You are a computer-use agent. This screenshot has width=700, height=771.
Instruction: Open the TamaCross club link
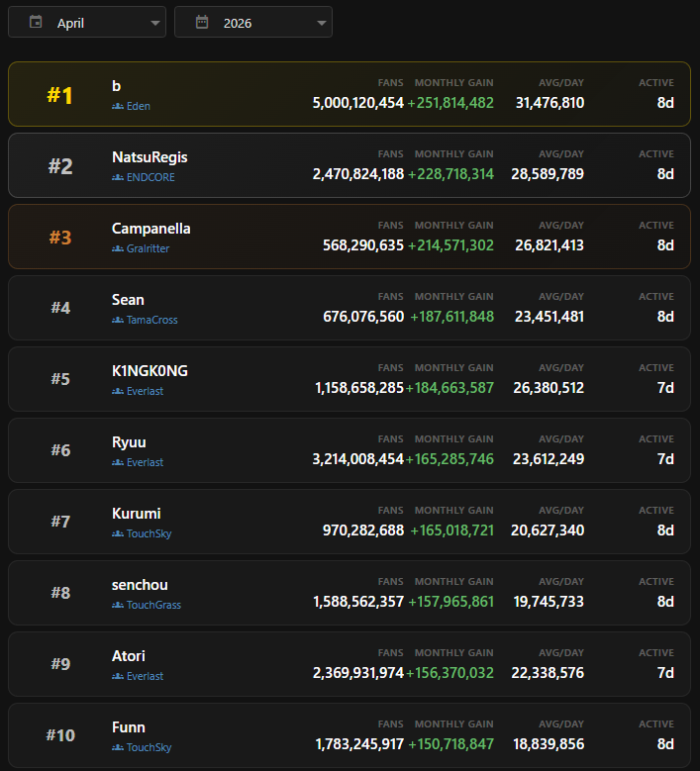point(152,320)
